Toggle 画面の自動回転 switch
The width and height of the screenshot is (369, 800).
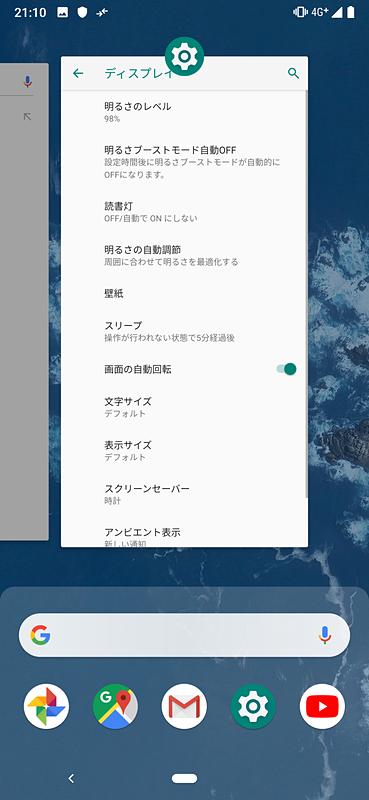coord(286,369)
